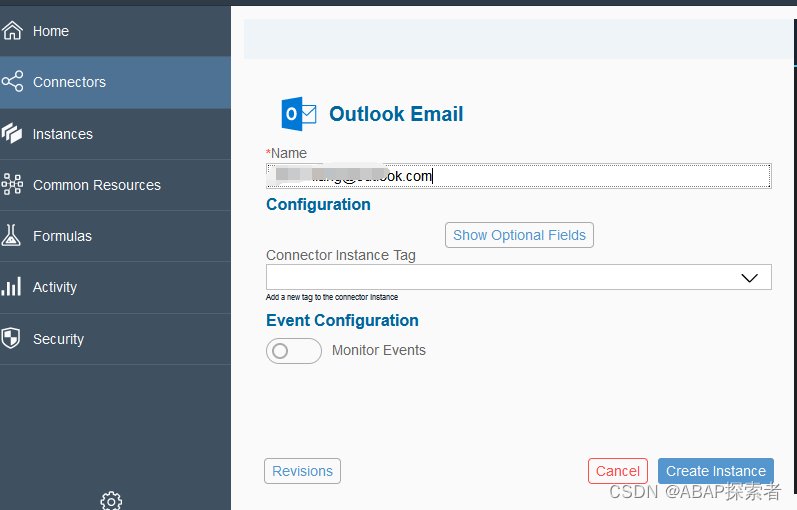
Task: Click the Activity bar chart icon
Action: (x=11, y=286)
